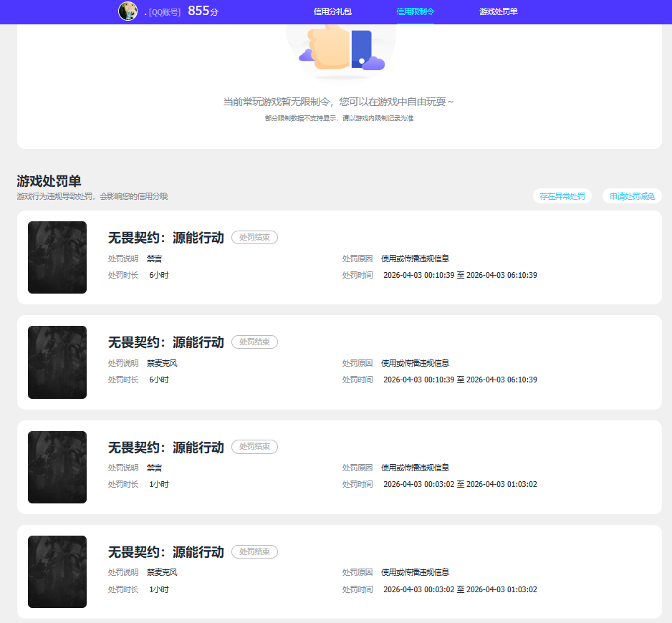Click 使用或传播违规信息 reason in second card
Viewport: 672px width, 623px height.
pyautogui.click(x=415, y=363)
